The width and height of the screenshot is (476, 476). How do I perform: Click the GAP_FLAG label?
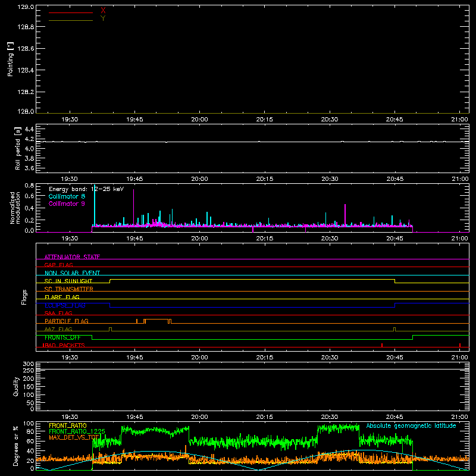(x=58, y=265)
